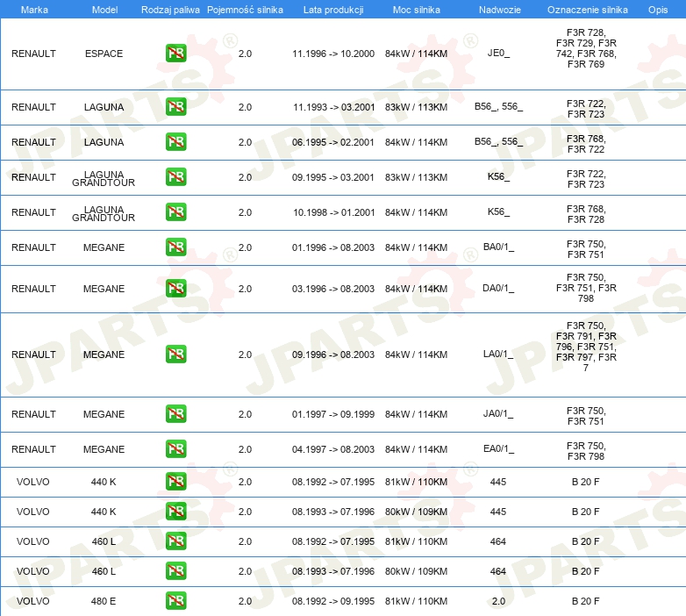Select the 480 E model cell
Image resolution: width=686 pixels, height=616 pixels.
(x=104, y=601)
